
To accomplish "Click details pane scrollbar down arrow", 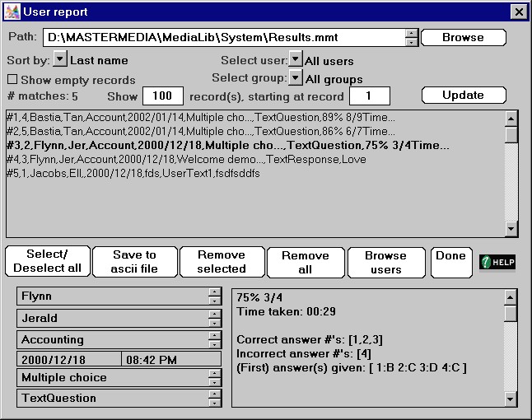I will pyautogui.click(x=511, y=399).
